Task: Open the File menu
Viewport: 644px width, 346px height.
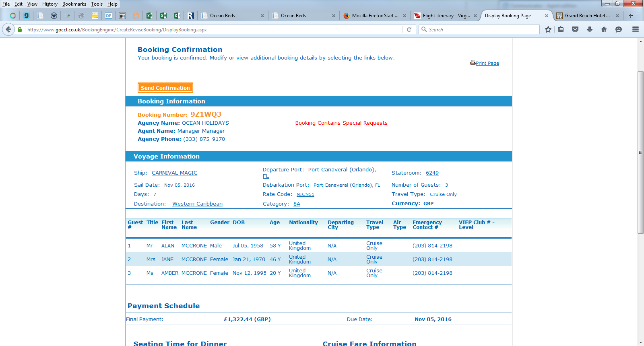Action: [x=6, y=4]
